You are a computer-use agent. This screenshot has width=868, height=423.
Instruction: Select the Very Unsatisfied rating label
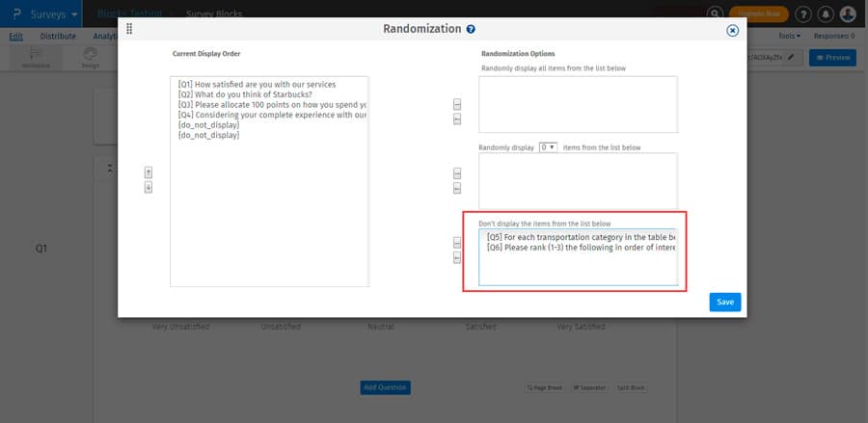coord(180,327)
